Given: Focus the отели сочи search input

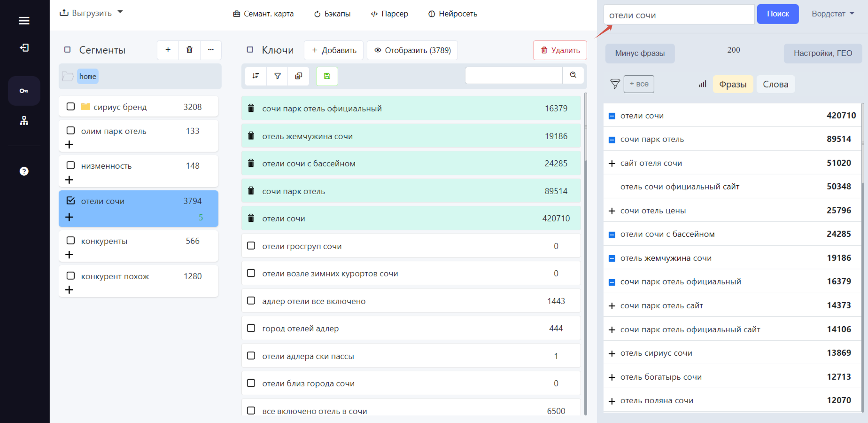Looking at the screenshot, I should coord(679,15).
